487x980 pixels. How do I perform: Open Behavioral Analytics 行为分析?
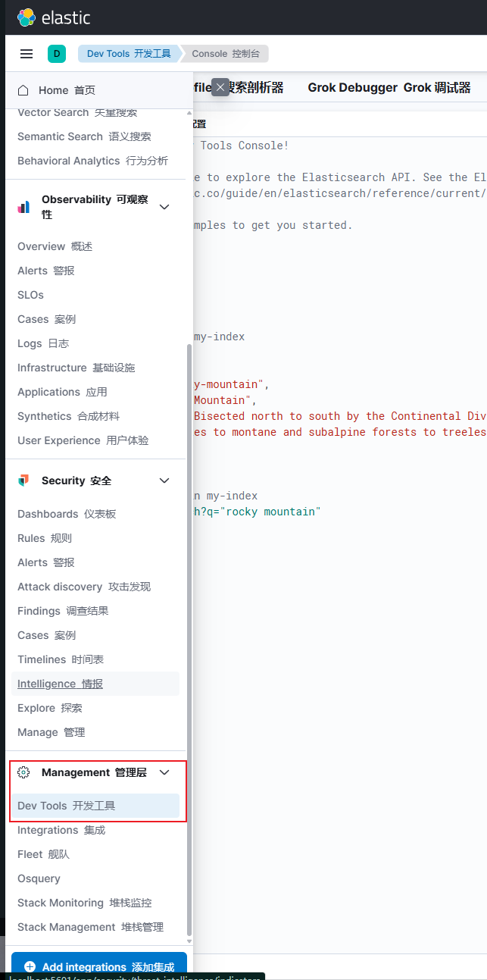pyautogui.click(x=93, y=161)
